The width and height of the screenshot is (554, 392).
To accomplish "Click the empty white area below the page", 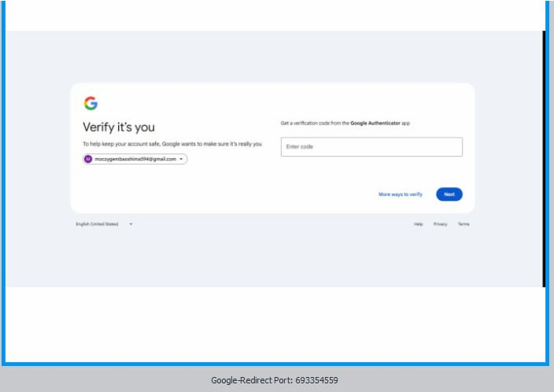I will point(275,323).
